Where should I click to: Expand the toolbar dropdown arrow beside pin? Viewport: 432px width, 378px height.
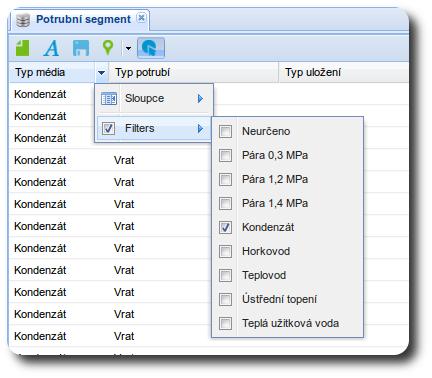click(x=128, y=48)
